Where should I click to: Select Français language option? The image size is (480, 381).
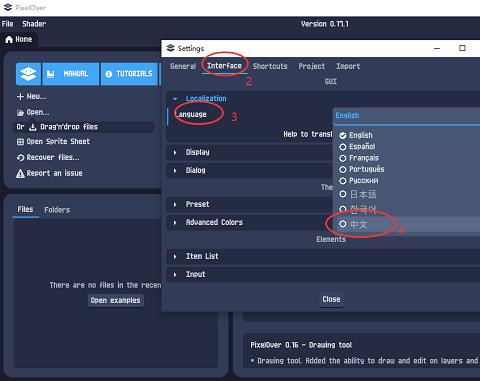coord(359,158)
